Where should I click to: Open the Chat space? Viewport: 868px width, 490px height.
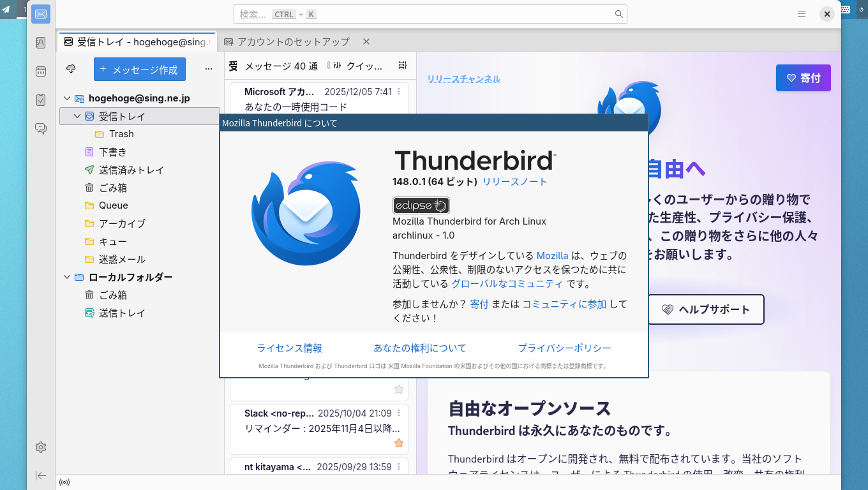pyautogui.click(x=41, y=128)
